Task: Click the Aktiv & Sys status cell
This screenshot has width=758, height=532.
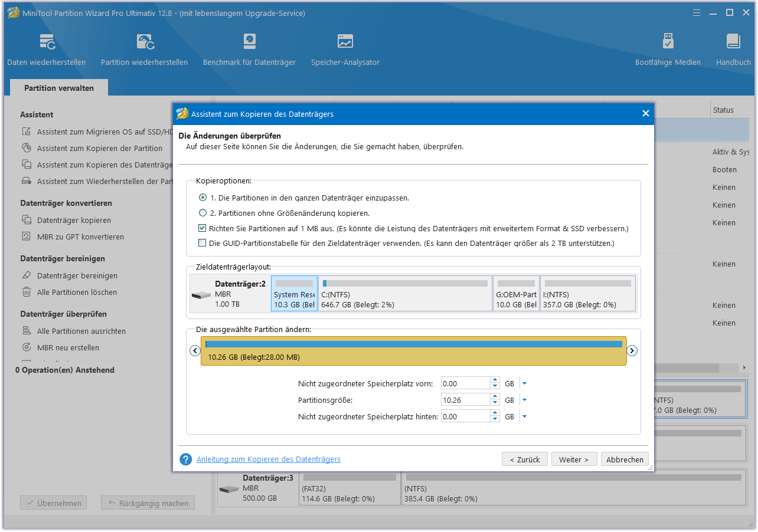Action: click(x=731, y=152)
